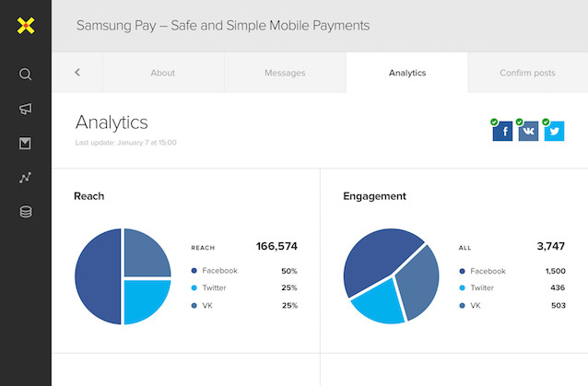Open the analytics line graph sidebar icon
588x386 pixels.
point(25,178)
